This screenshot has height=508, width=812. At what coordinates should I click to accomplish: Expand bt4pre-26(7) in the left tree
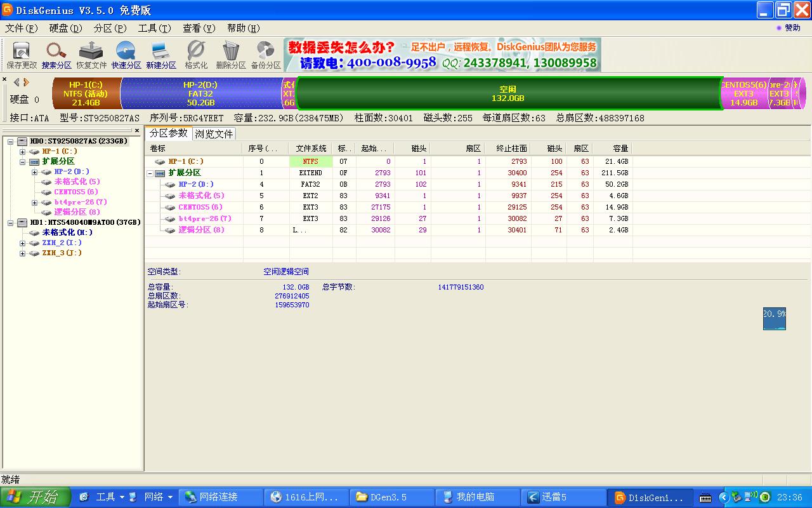(x=34, y=203)
